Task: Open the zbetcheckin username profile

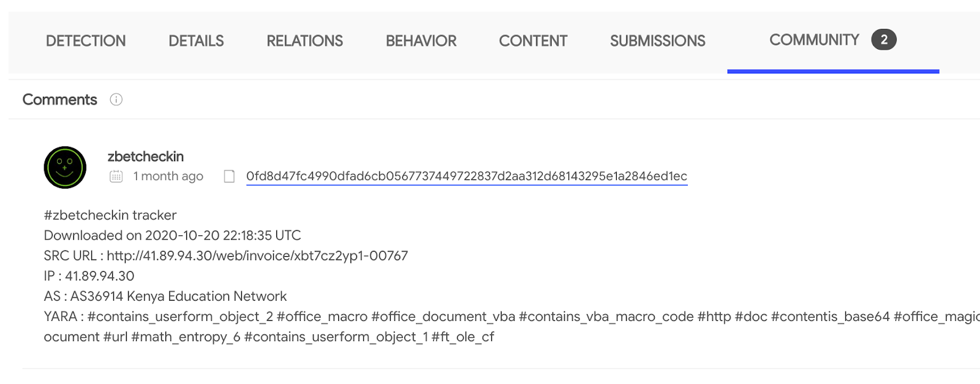Action: [146, 157]
